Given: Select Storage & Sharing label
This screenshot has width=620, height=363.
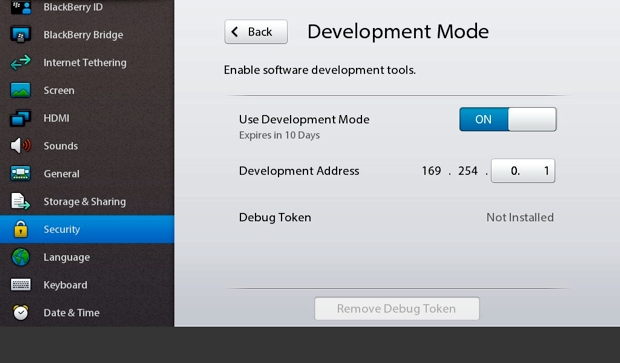Looking at the screenshot, I should (85, 201).
